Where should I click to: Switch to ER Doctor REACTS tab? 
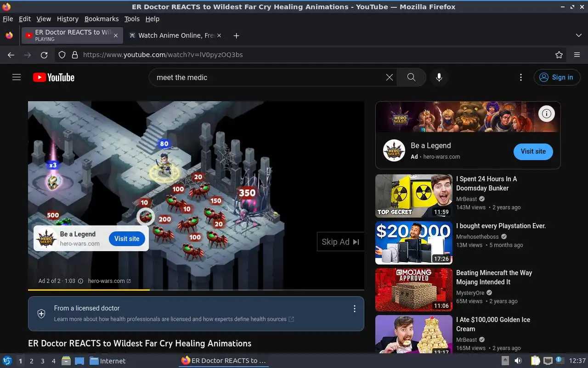(x=71, y=35)
